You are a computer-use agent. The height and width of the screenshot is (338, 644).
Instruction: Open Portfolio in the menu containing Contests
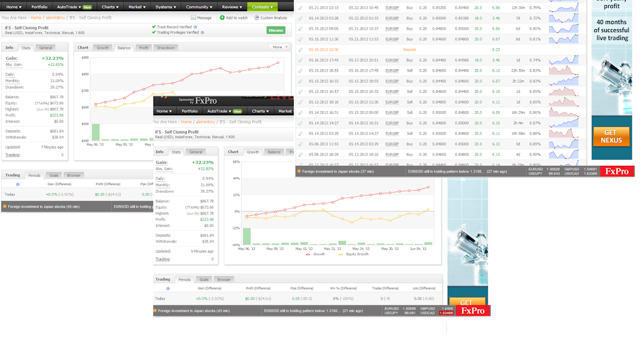point(39,7)
